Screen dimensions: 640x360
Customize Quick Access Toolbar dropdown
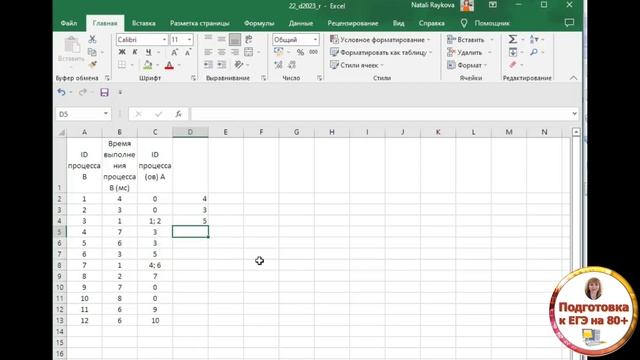tap(120, 92)
